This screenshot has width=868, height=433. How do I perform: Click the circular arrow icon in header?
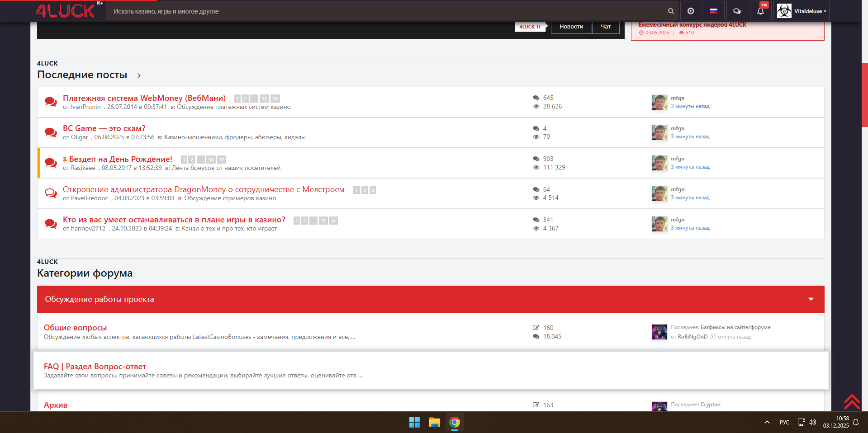pyautogui.click(x=691, y=11)
